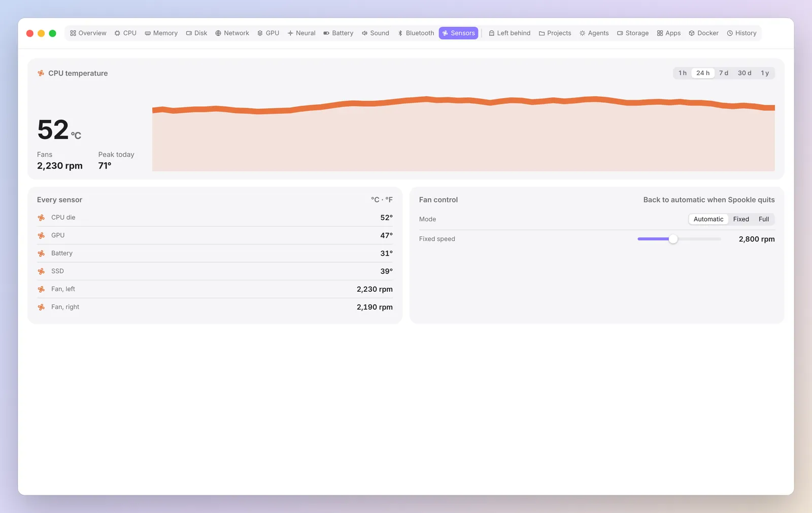Go to the Projects tab
This screenshot has width=812, height=513.
(555, 33)
